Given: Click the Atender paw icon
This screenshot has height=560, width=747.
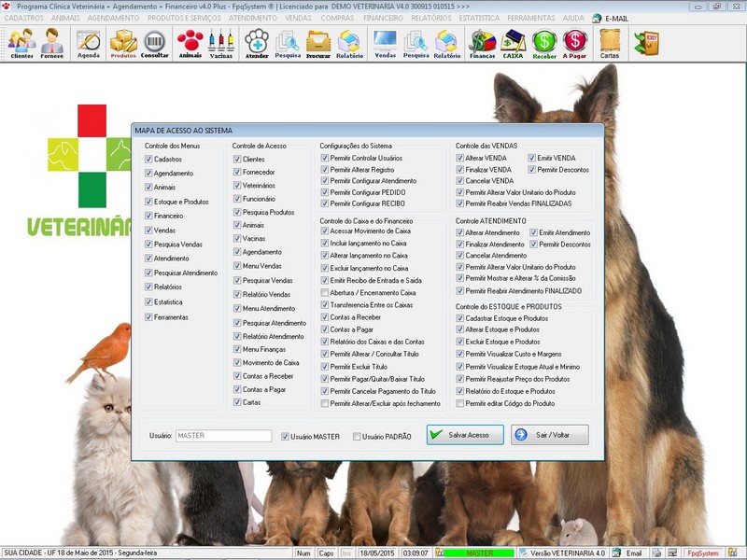Looking at the screenshot, I should point(257,43).
